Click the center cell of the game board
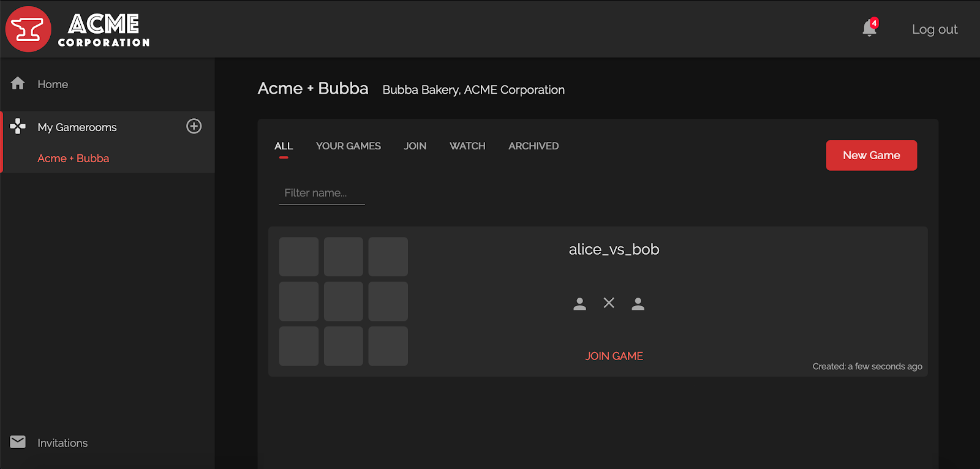The height and width of the screenshot is (469, 980). [x=344, y=301]
